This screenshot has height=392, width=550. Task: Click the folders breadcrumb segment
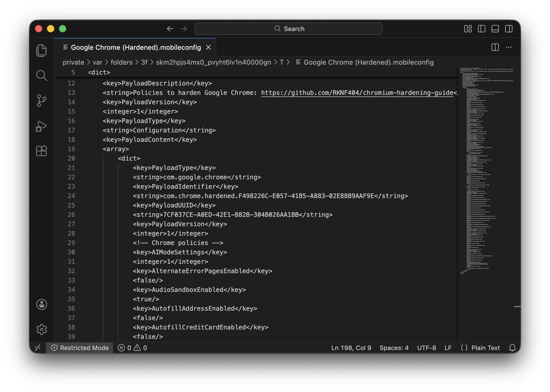click(122, 62)
